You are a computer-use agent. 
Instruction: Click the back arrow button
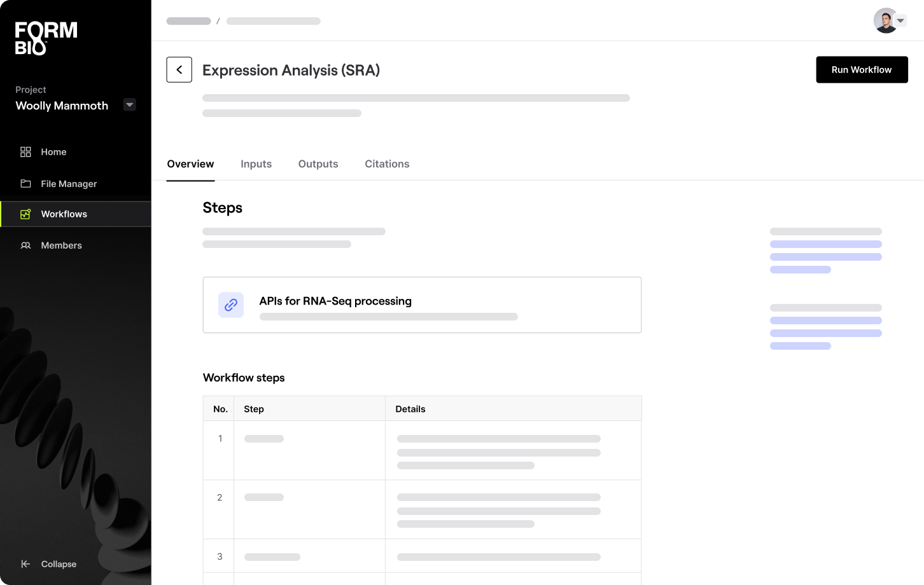(x=179, y=70)
